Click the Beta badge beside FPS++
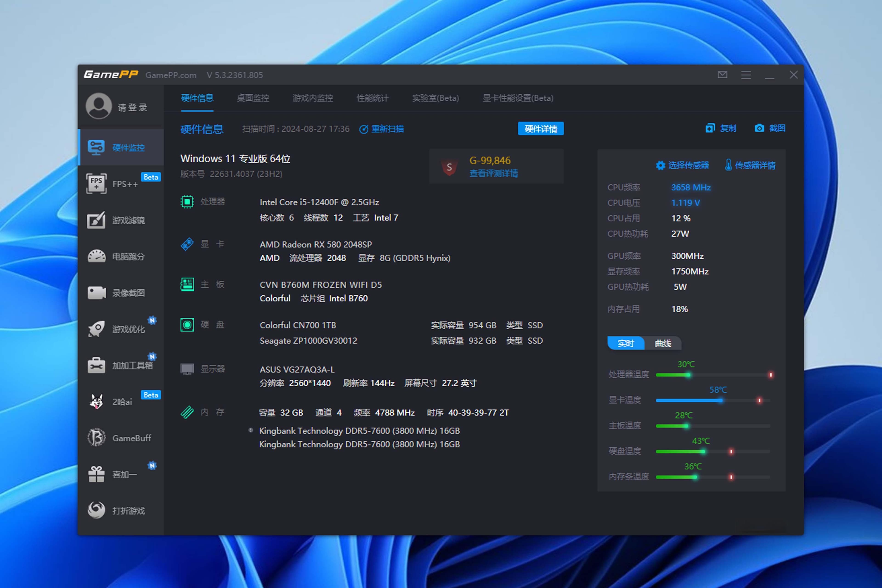The width and height of the screenshot is (882, 588). point(151,177)
